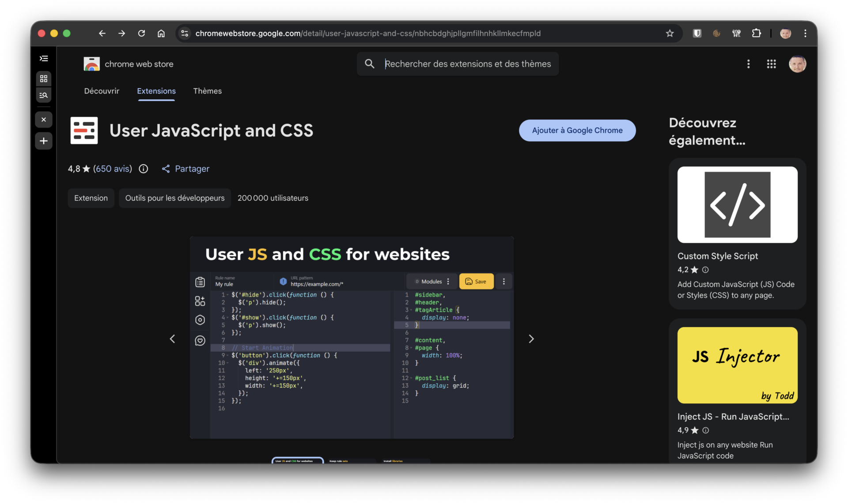Open the JS Injector thumbnail
This screenshot has height=504, width=848.
coord(738,365)
